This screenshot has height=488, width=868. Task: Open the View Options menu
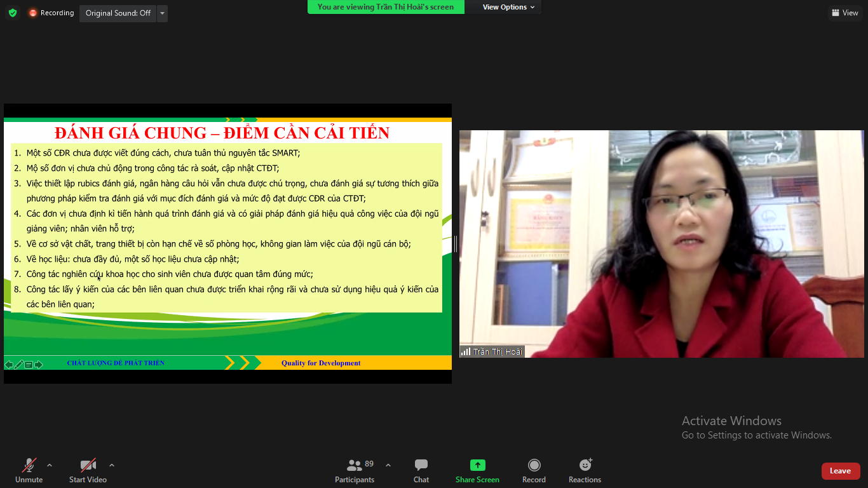[x=508, y=7]
